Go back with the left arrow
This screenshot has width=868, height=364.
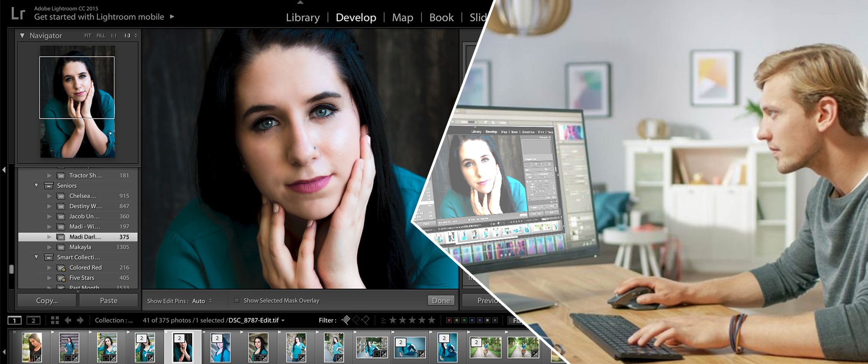point(68,320)
